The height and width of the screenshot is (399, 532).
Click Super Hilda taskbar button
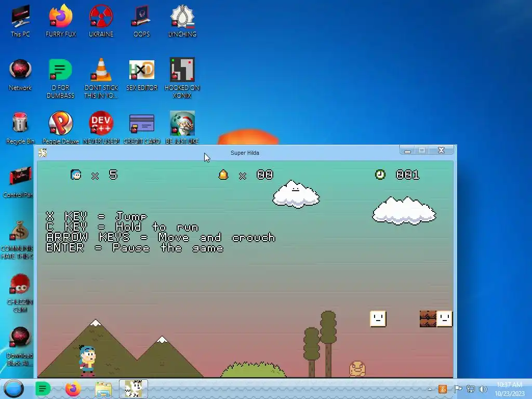coord(134,389)
